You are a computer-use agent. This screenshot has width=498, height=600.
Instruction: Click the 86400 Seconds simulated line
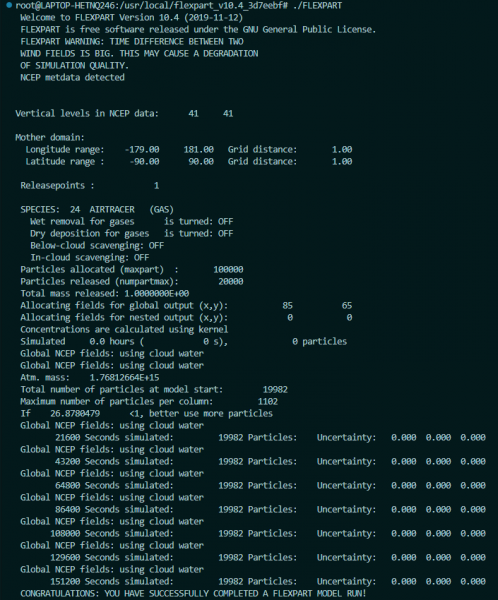[270, 509]
